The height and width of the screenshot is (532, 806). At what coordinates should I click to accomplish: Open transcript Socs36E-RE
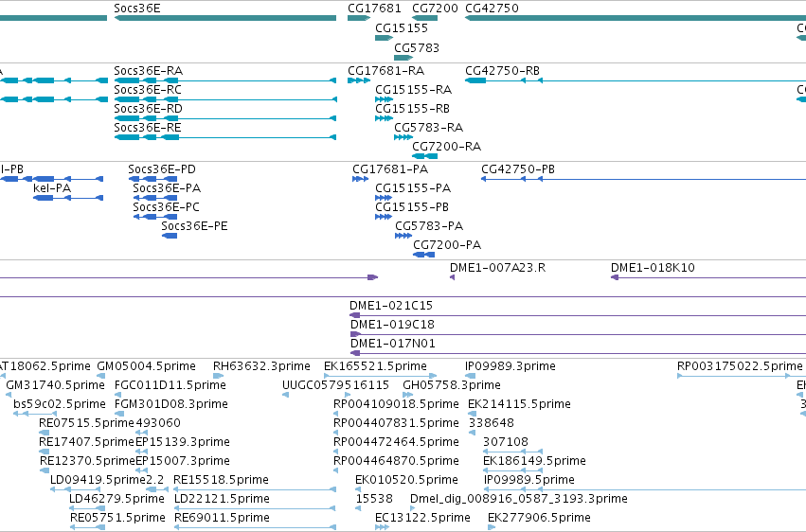coord(148,128)
